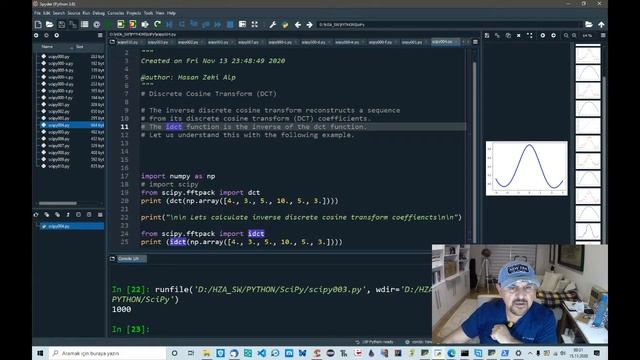Open the file explorer pane options menu

pyautogui.click(x=100, y=36)
